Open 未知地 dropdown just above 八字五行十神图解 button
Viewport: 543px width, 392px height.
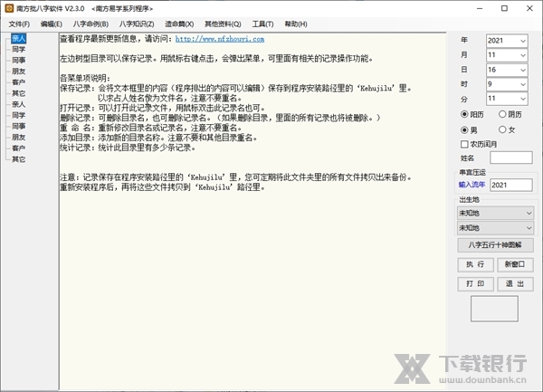click(x=495, y=228)
